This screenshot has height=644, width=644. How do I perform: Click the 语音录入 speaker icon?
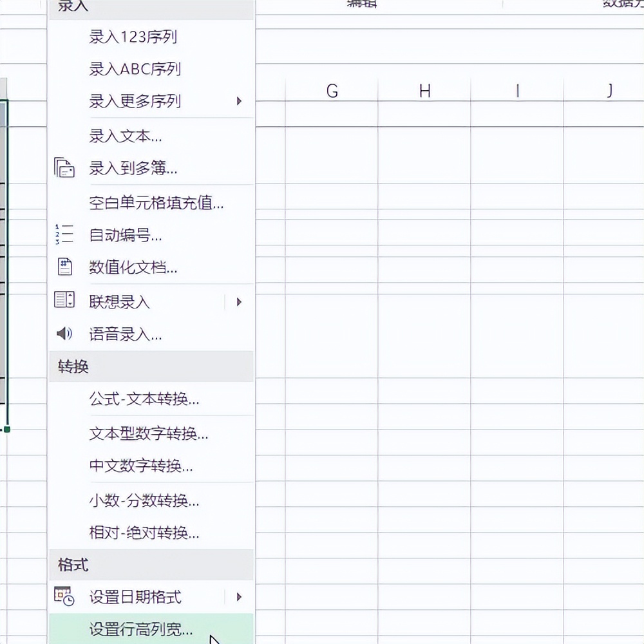click(64, 334)
